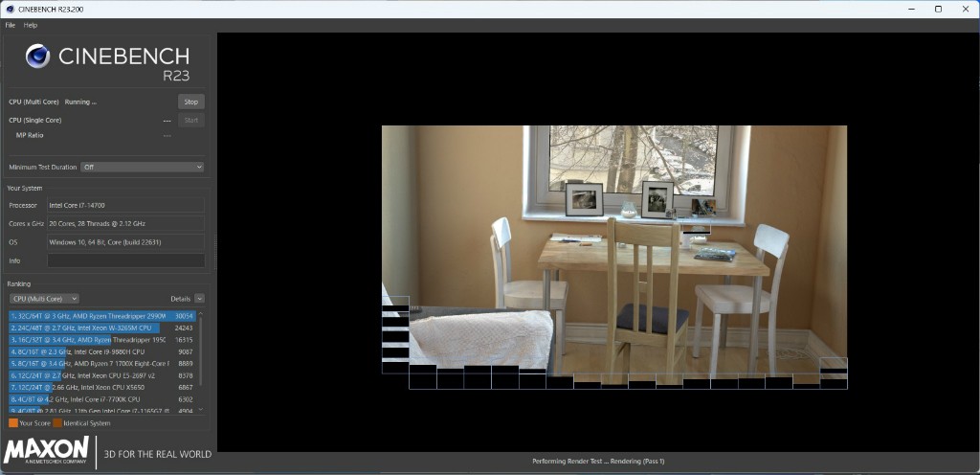Click the Identical System legend swatch

point(57,422)
